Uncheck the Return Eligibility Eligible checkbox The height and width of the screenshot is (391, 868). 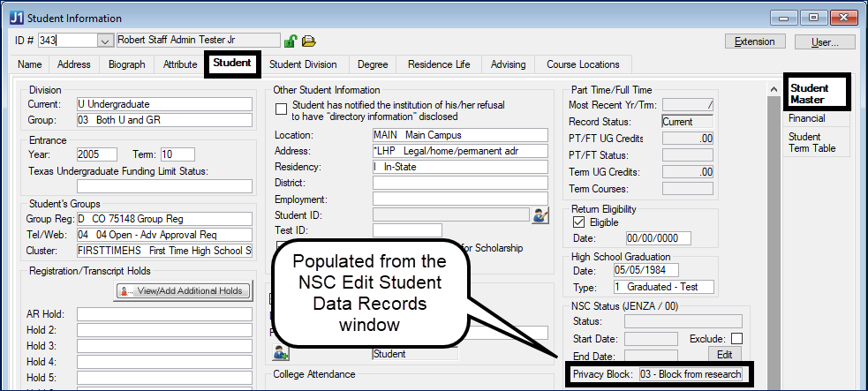point(579,223)
